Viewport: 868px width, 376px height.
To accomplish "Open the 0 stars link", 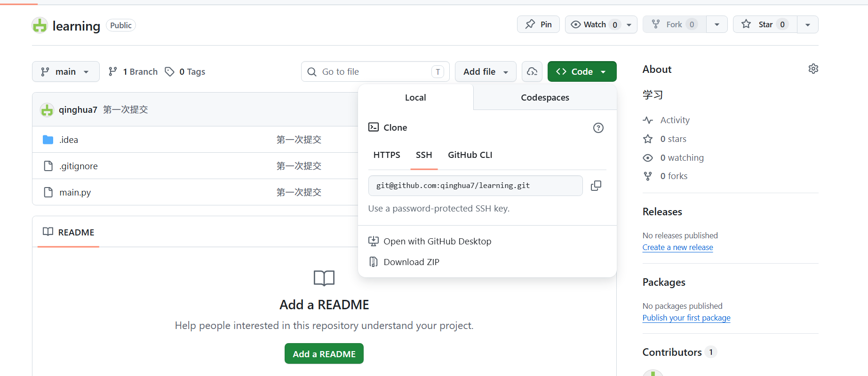I will click(x=673, y=139).
